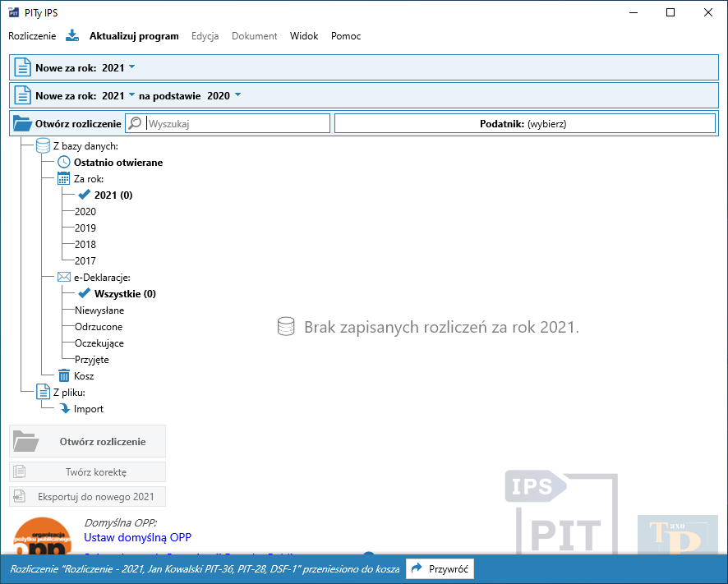Click the clock icon for Ostatnio otwierane
Screen dimensions: 728x584
(65, 163)
